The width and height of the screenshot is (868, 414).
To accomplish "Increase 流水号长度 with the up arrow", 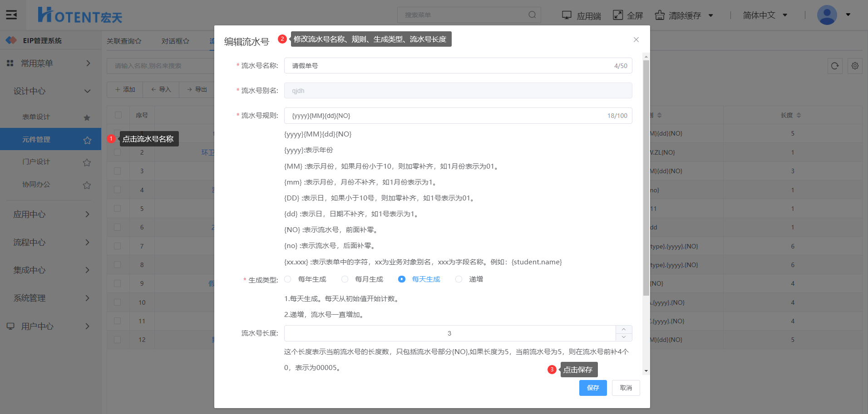I will [x=624, y=329].
